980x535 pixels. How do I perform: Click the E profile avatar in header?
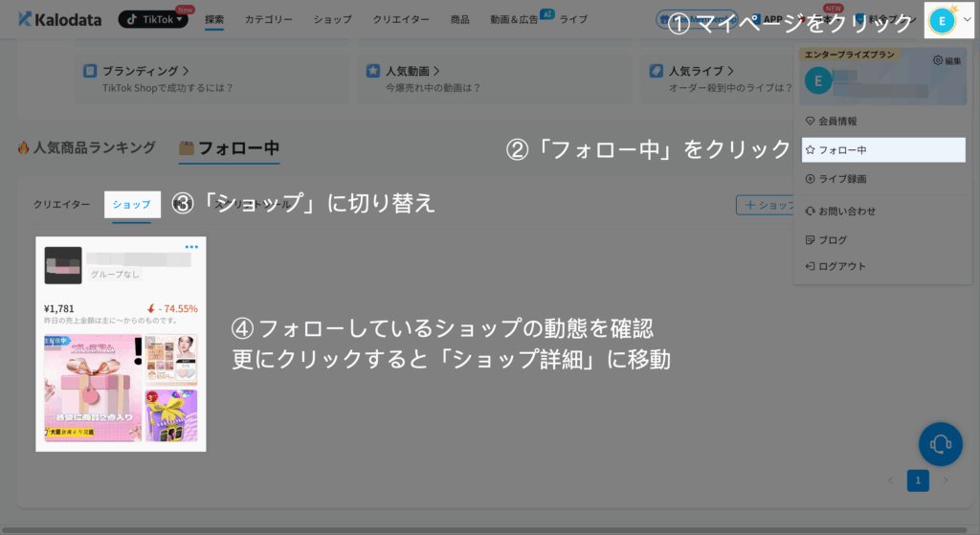tap(942, 21)
